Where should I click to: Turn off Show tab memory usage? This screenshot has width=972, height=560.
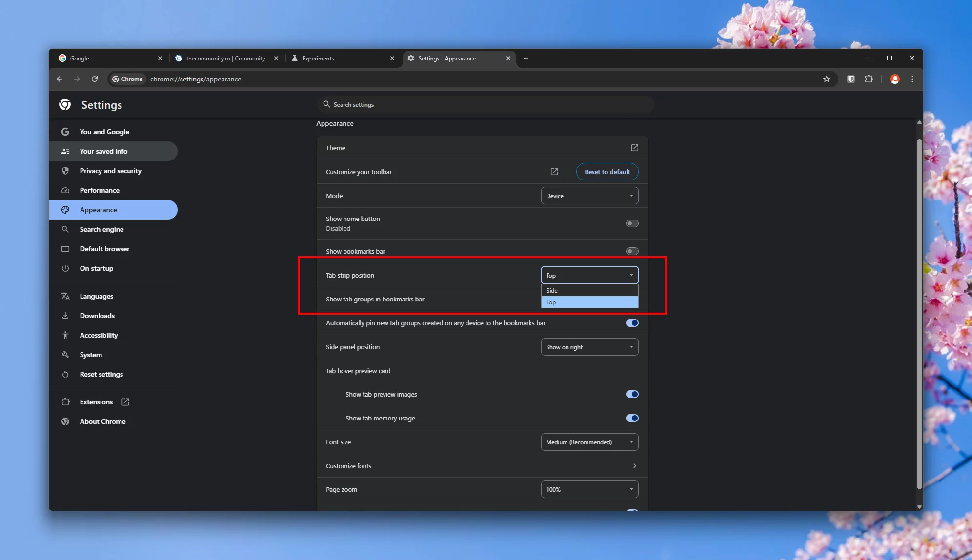point(632,418)
